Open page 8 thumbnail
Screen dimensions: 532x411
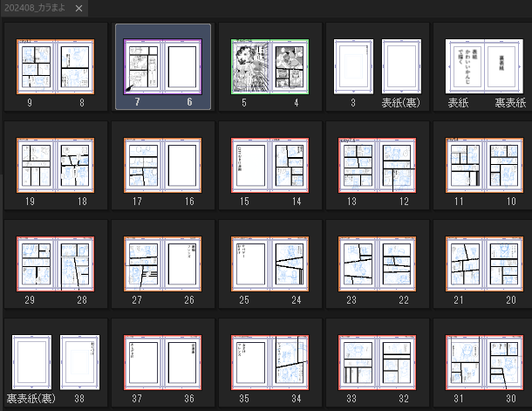(75, 67)
